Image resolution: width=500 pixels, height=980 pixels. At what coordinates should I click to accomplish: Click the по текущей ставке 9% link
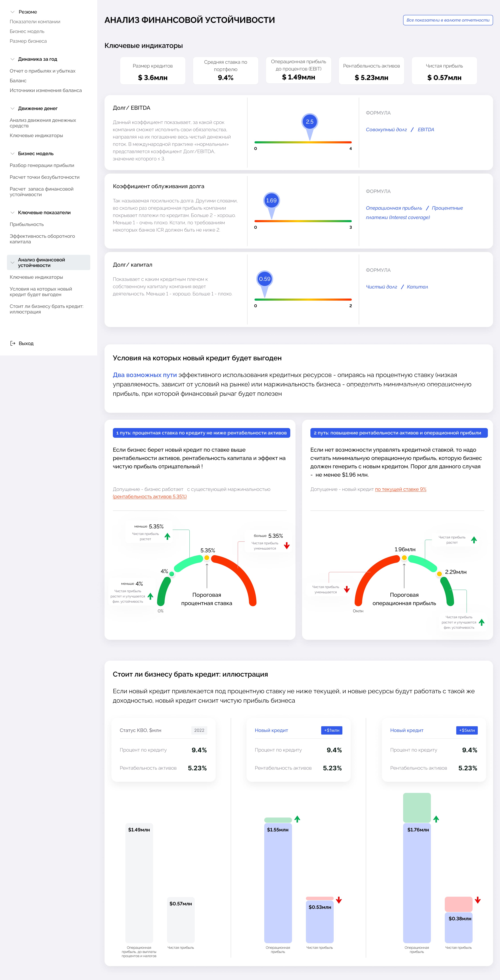(x=400, y=489)
